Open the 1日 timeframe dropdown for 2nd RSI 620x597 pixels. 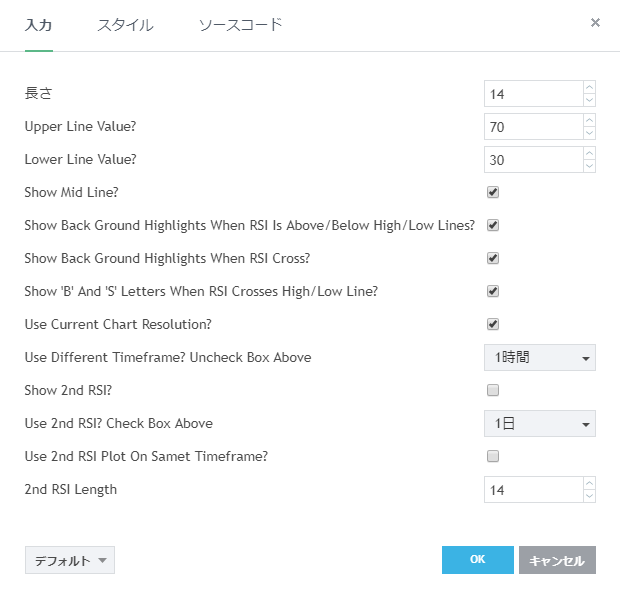tap(539, 423)
